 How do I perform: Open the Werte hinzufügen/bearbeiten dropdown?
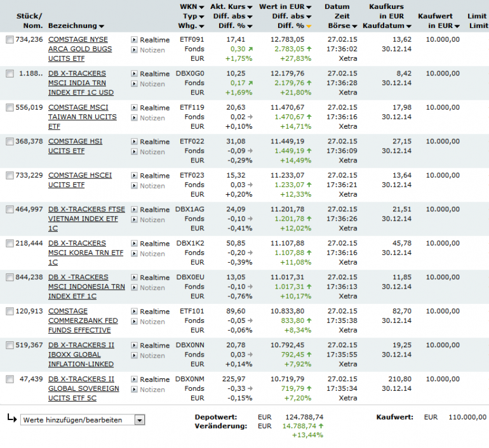[x=140, y=420]
